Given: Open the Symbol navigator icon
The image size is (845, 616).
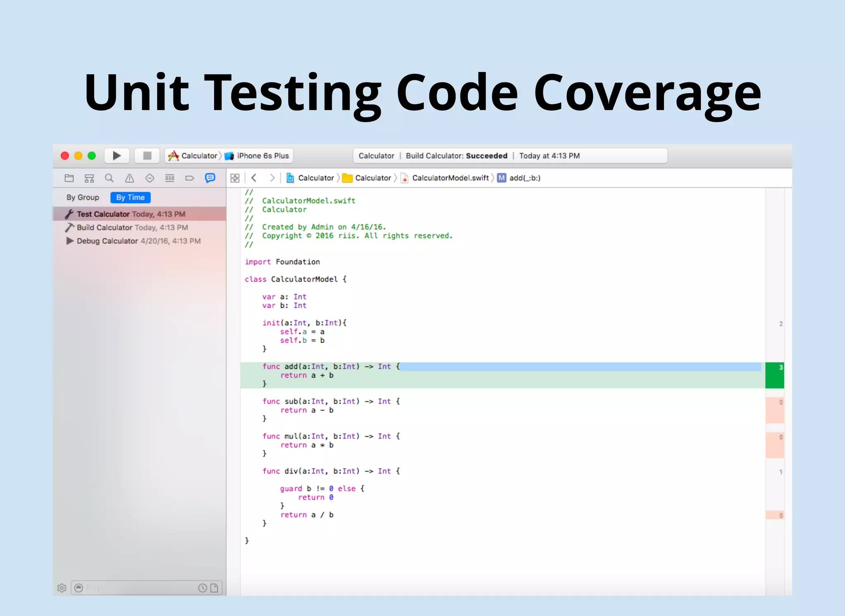Looking at the screenshot, I should [89, 178].
